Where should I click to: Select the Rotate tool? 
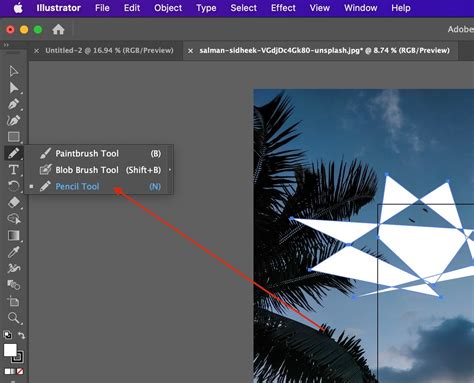click(x=14, y=186)
